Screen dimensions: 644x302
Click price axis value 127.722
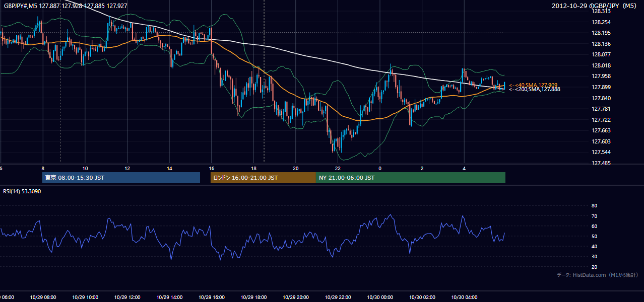pyautogui.click(x=601, y=120)
